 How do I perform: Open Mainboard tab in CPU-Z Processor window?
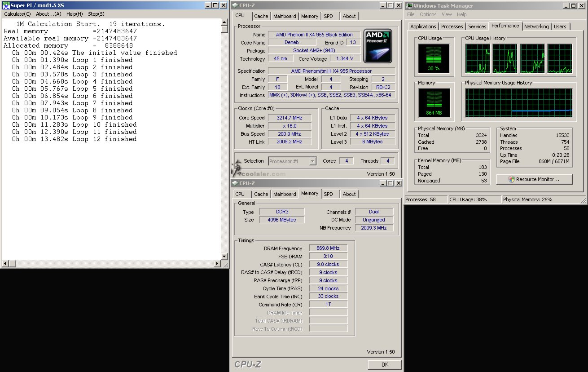(285, 16)
